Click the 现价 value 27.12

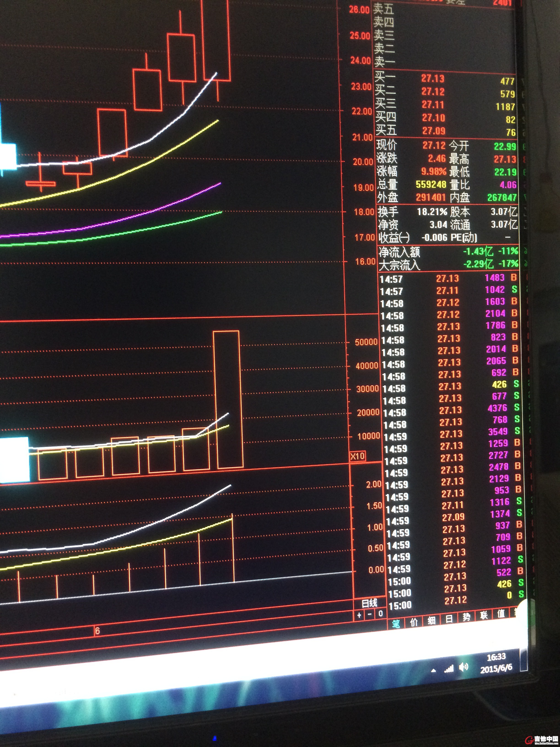pos(434,146)
